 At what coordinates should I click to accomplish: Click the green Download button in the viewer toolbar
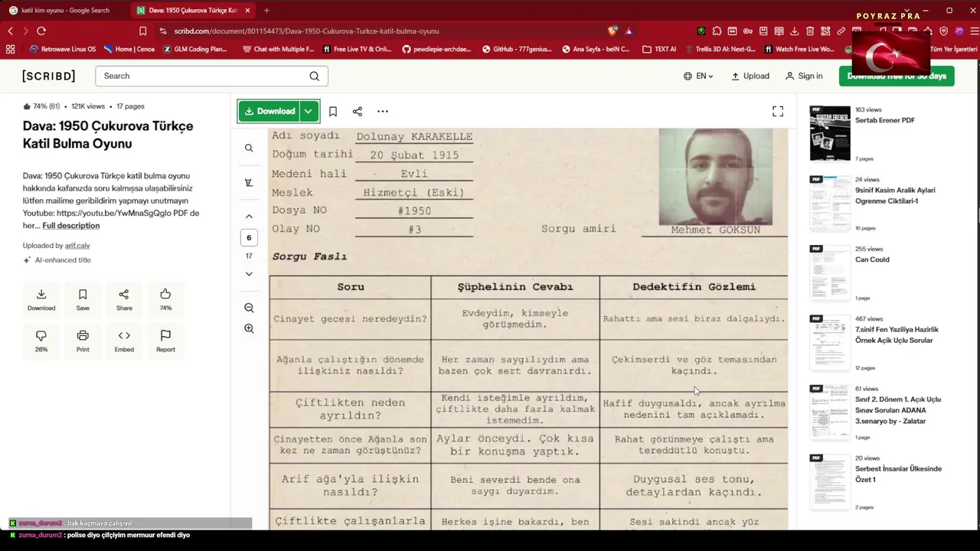point(269,111)
